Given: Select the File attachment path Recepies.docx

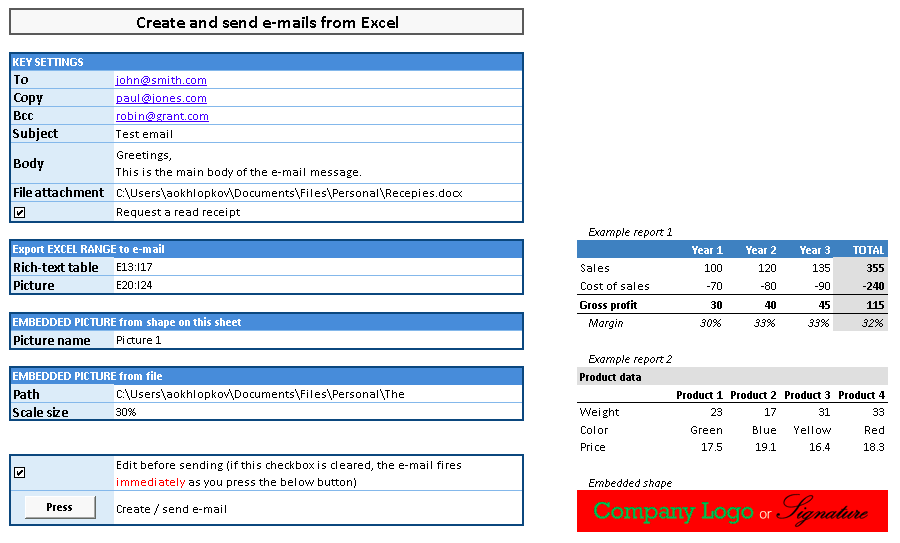Looking at the screenshot, I should [318, 193].
